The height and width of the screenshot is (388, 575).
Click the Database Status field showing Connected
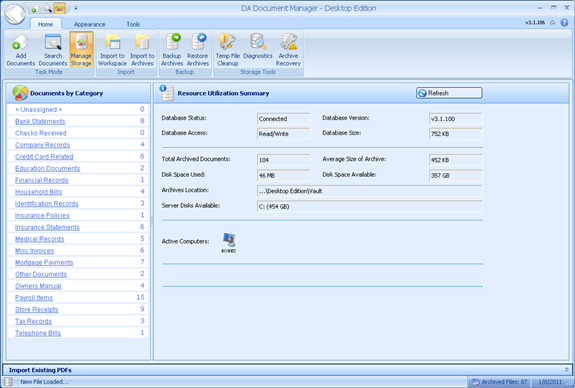(x=283, y=119)
